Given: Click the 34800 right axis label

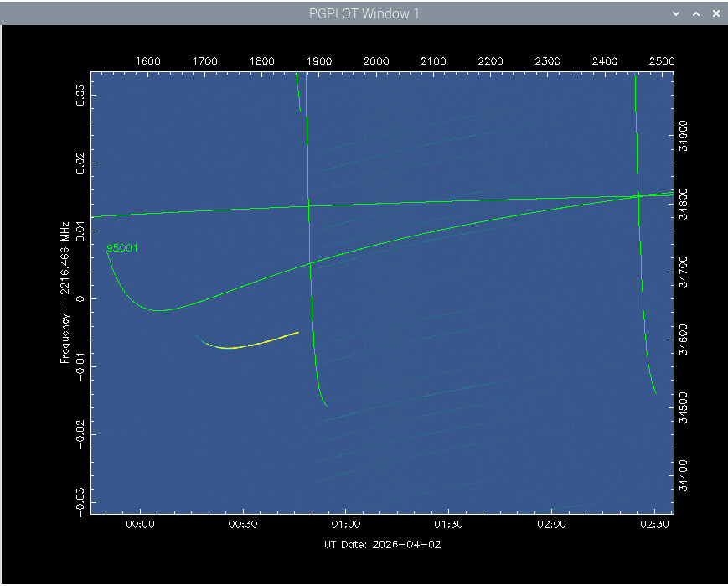Looking at the screenshot, I should click(x=684, y=204).
